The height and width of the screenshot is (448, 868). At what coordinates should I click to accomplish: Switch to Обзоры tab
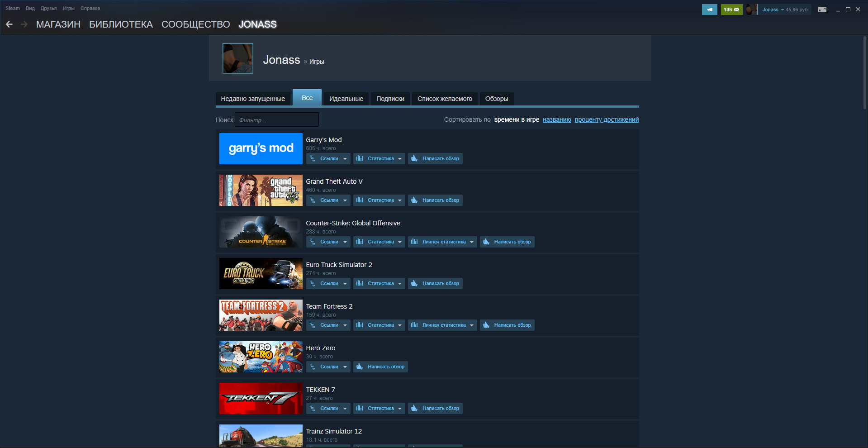[x=497, y=99]
